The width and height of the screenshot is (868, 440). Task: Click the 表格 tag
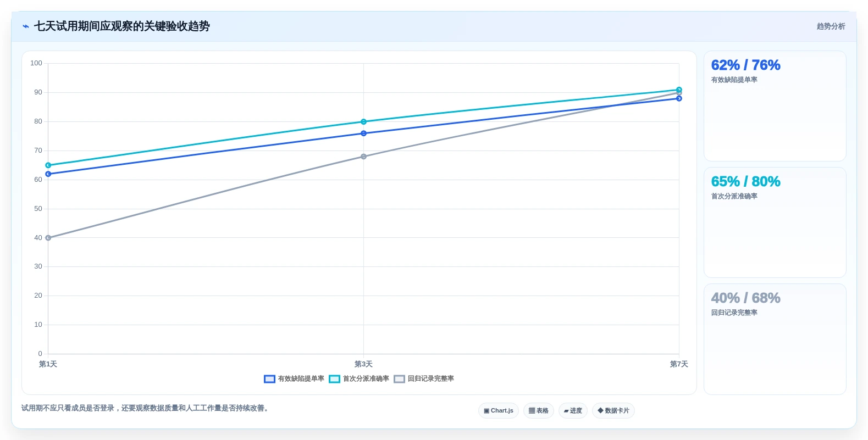pyautogui.click(x=539, y=411)
